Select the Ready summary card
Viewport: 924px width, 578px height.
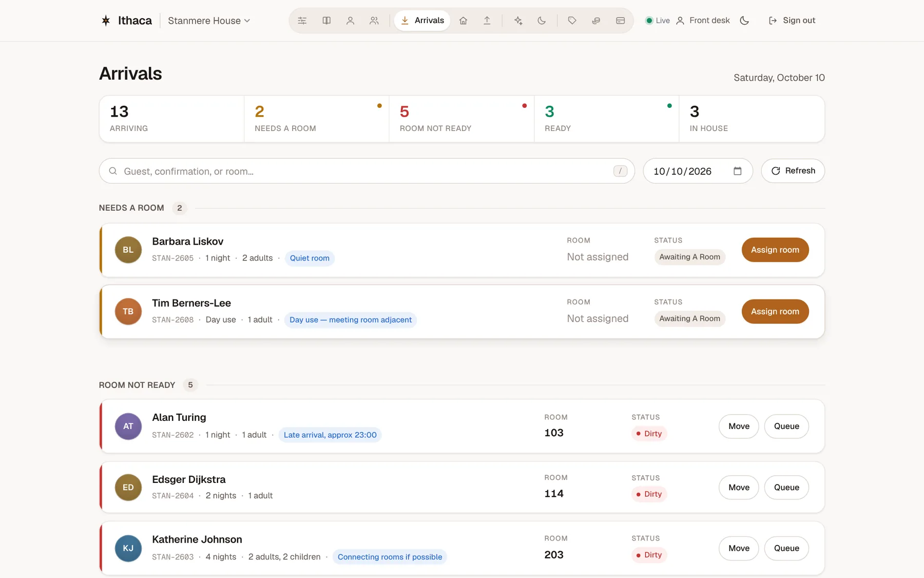coord(606,119)
